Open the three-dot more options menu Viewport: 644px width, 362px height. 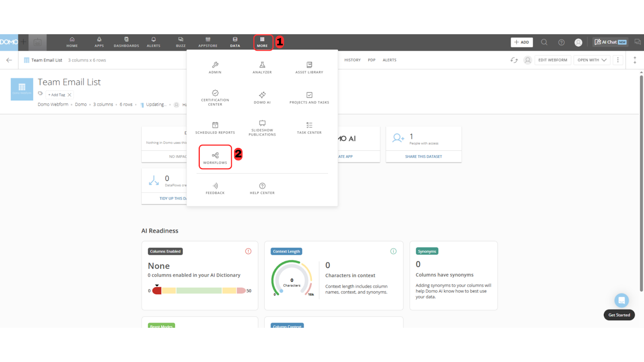tap(618, 60)
